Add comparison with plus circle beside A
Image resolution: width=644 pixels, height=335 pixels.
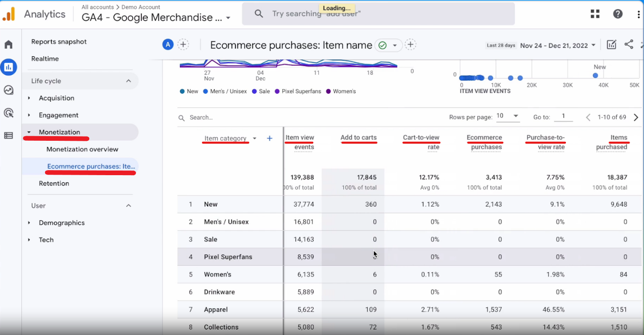[x=184, y=45]
